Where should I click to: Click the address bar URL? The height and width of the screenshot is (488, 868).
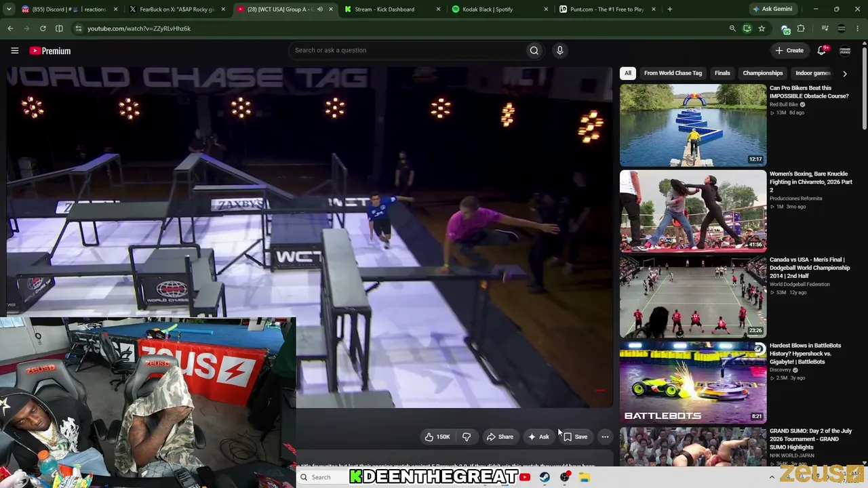tap(139, 28)
